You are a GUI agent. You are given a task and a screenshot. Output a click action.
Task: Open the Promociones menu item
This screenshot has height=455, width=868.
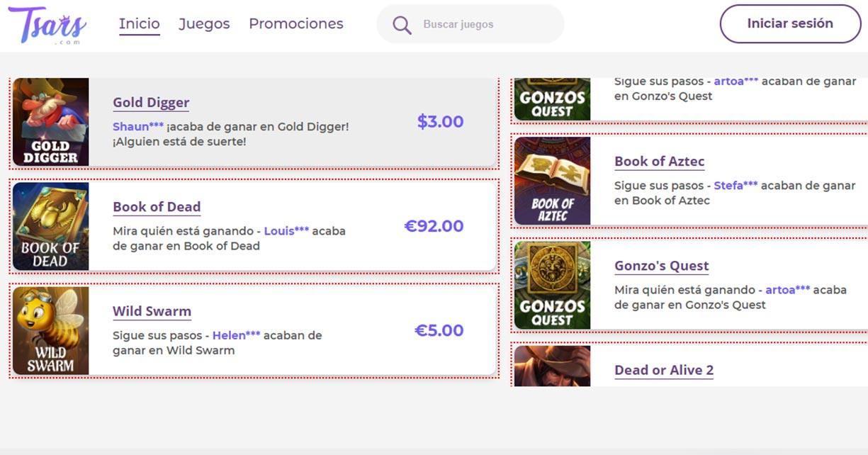tap(296, 23)
